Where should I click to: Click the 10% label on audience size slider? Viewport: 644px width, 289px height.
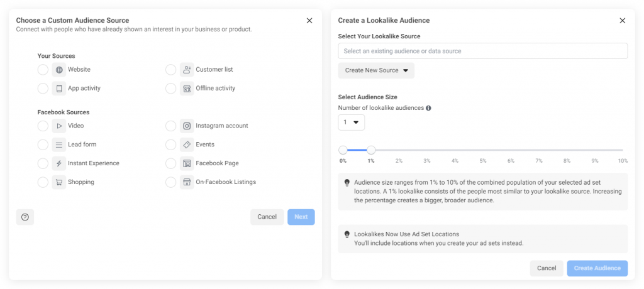[x=623, y=161]
